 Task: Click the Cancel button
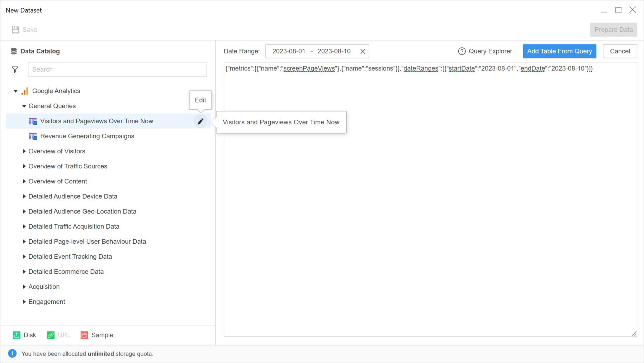point(620,51)
